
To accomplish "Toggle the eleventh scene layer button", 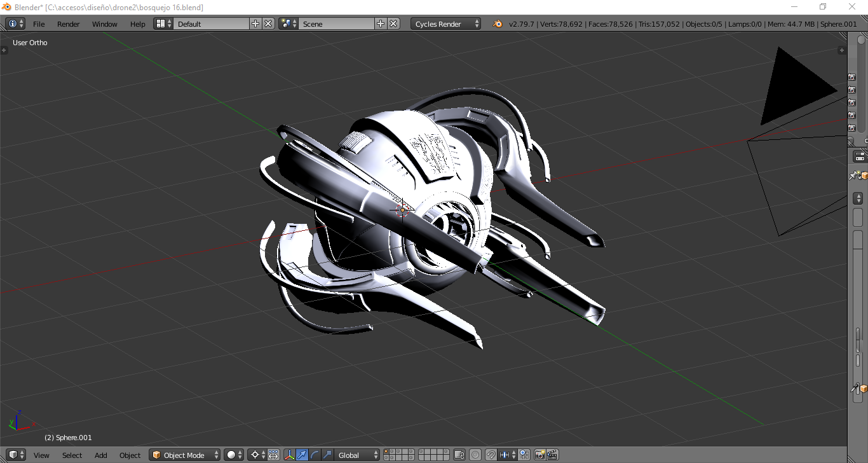I will point(421,452).
